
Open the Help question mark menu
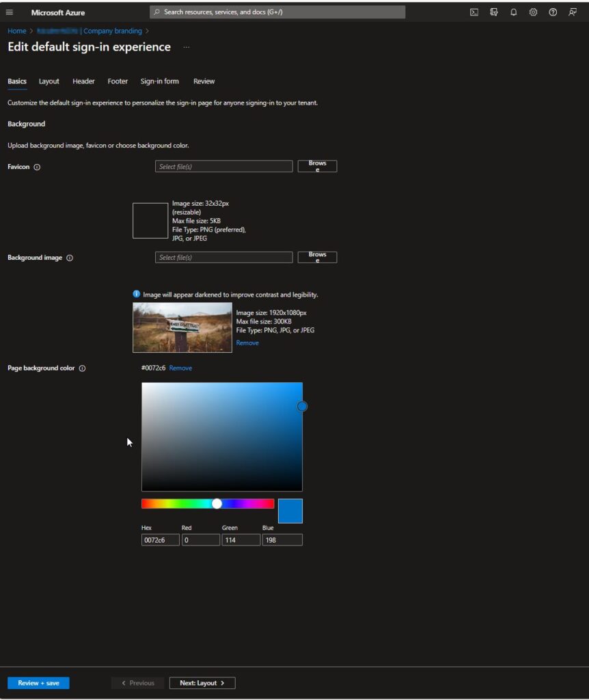coord(552,12)
